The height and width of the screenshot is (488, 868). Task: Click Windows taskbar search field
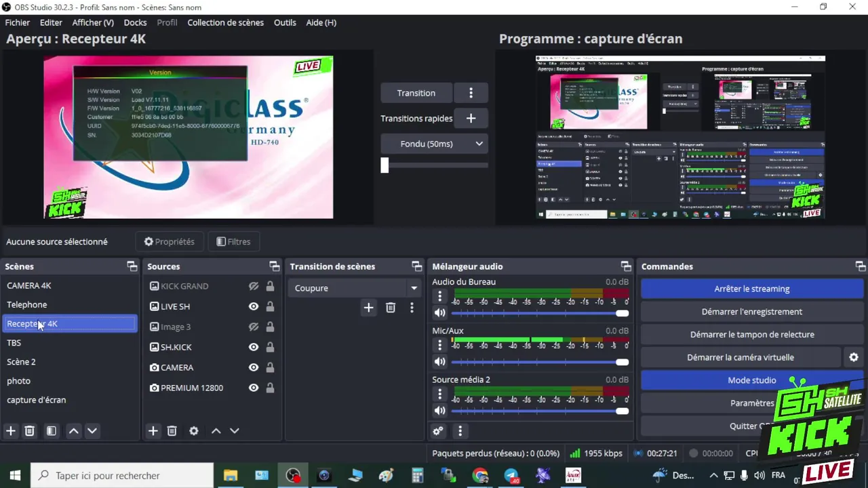(122, 476)
